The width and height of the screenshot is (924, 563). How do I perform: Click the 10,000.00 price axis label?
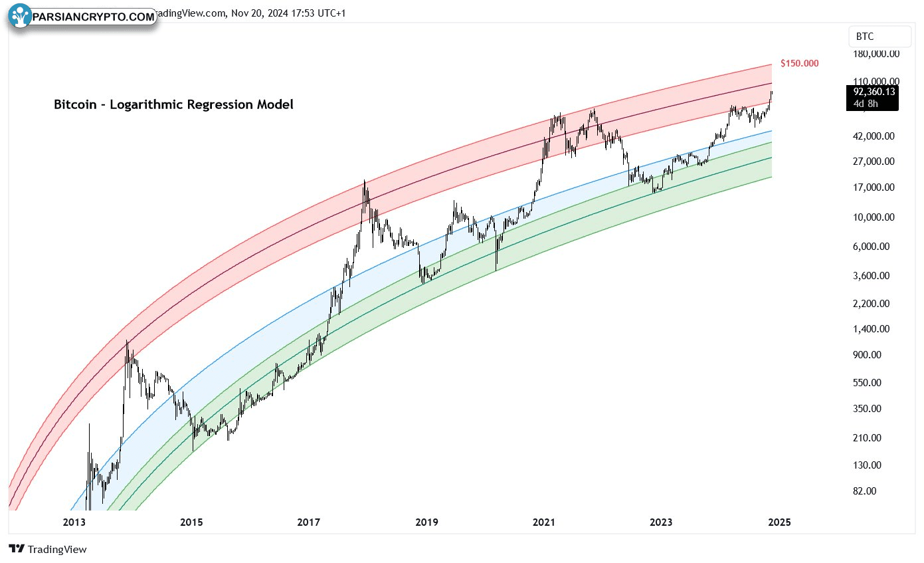872,217
